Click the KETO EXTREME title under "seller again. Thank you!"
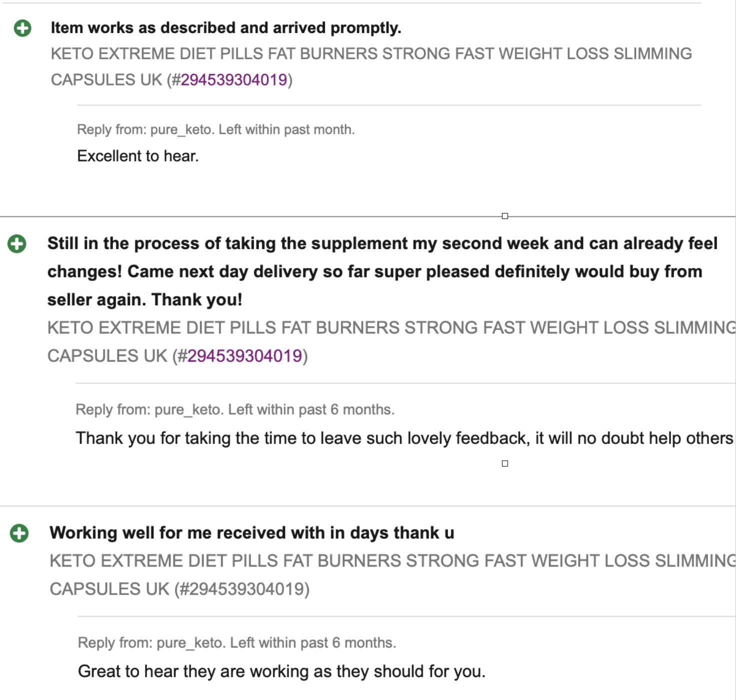Viewport: 736px width, 700px height. coord(391,328)
